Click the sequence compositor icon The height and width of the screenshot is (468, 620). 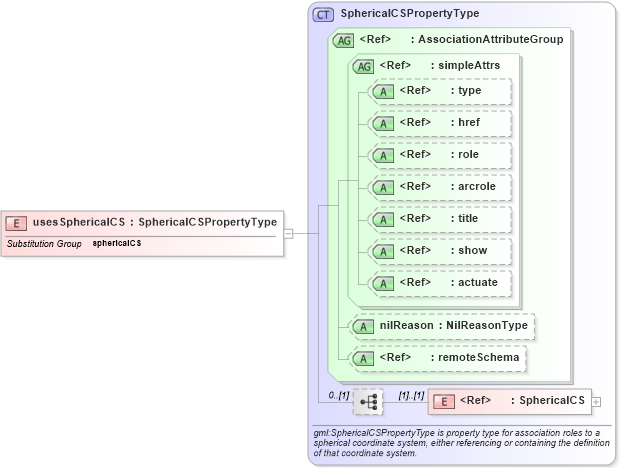(x=368, y=402)
